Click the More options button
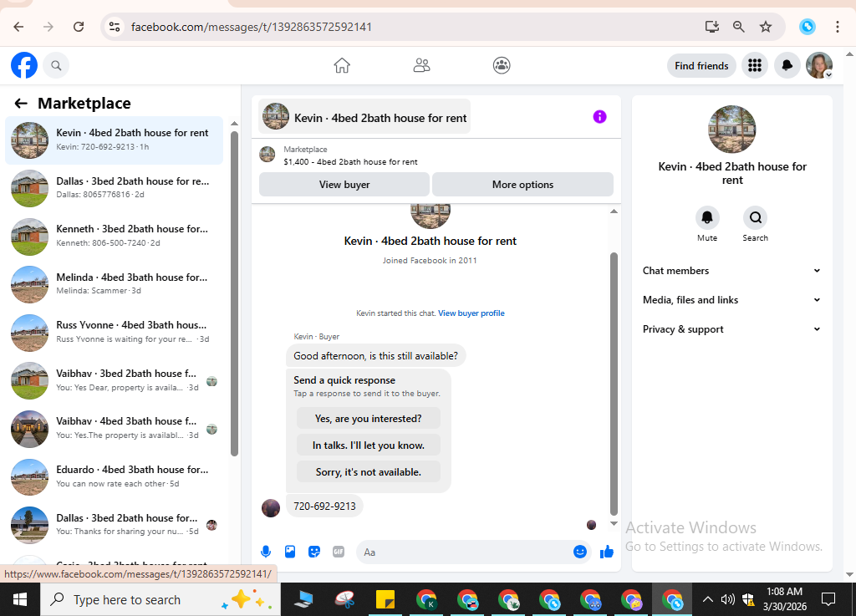856x616 pixels. 522,185
